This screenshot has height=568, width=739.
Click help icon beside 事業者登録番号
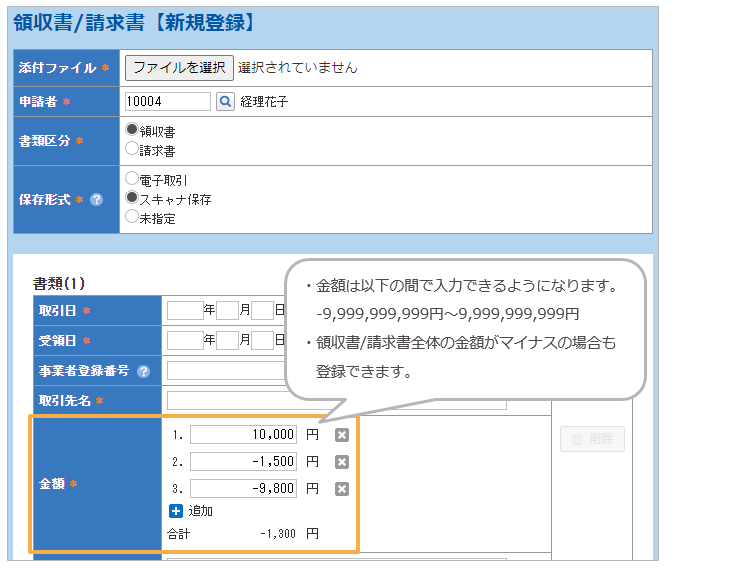coord(144,371)
